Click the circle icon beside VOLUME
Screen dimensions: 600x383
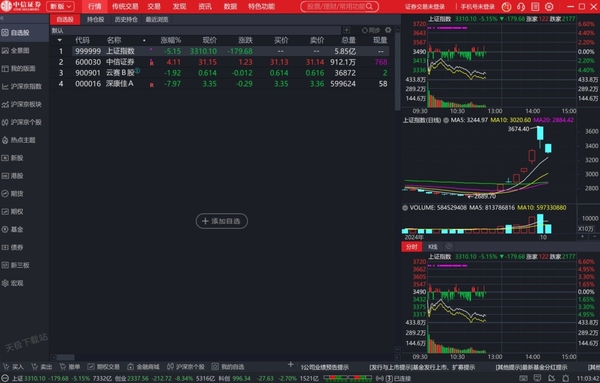click(405, 208)
